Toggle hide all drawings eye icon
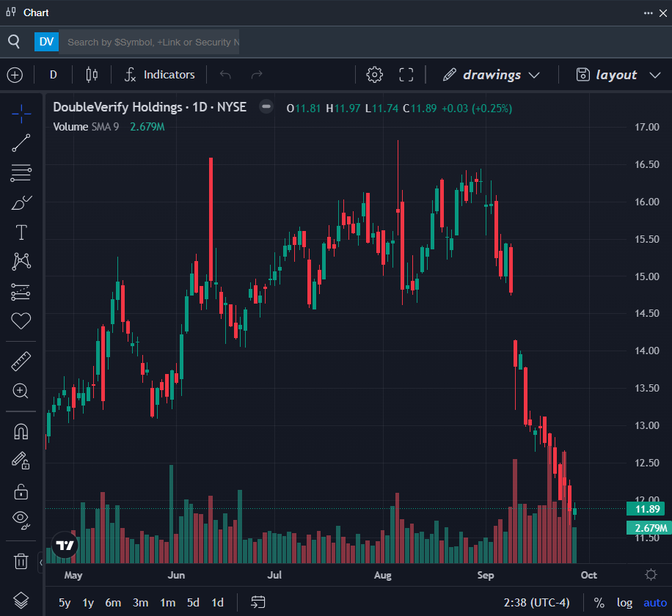Image resolution: width=672 pixels, height=616 pixels. [21, 520]
